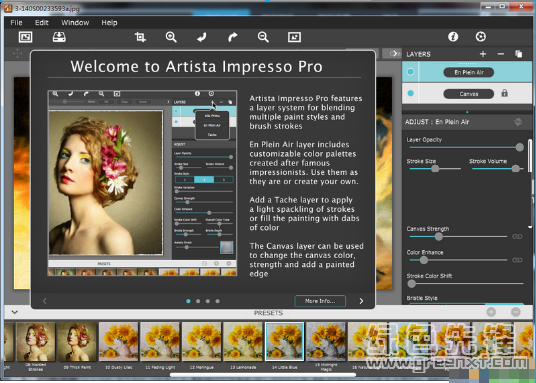Click the lock icon on Canvas layer
The width and height of the screenshot is (536, 383).
[x=505, y=93]
